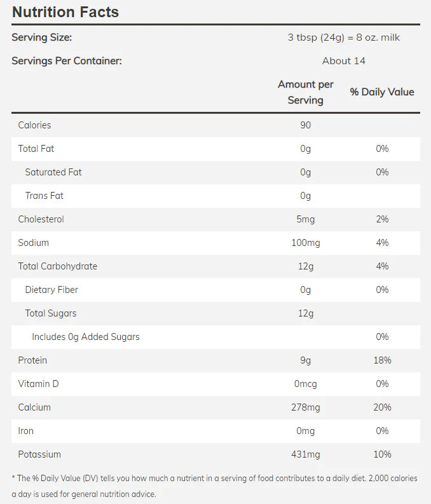Select the Protein 18% daily value
Image resolution: width=431 pixels, height=504 pixels.
[x=382, y=360]
